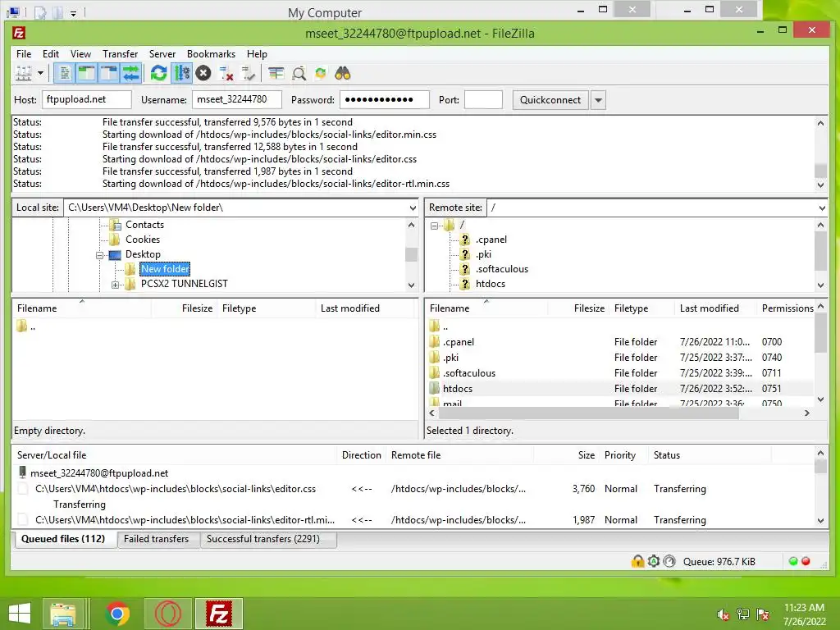
Task: Open Quickconnect history dropdown
Action: [x=598, y=99]
